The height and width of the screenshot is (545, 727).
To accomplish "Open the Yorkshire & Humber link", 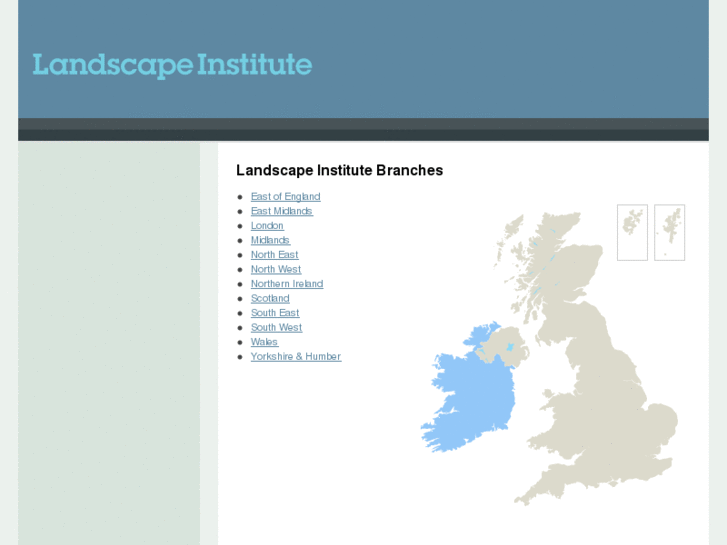I will (296, 356).
